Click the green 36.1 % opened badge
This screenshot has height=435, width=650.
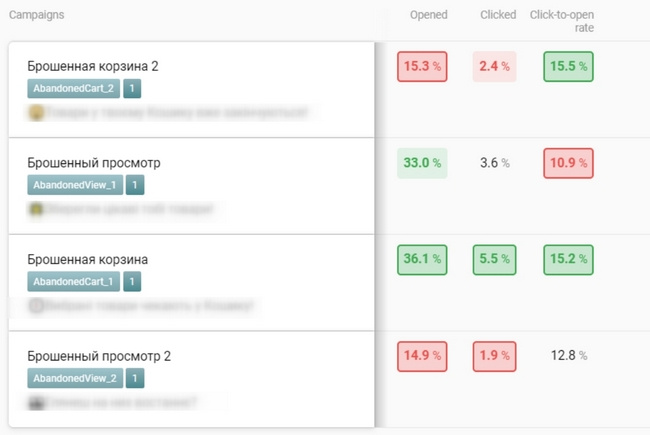pos(422,260)
